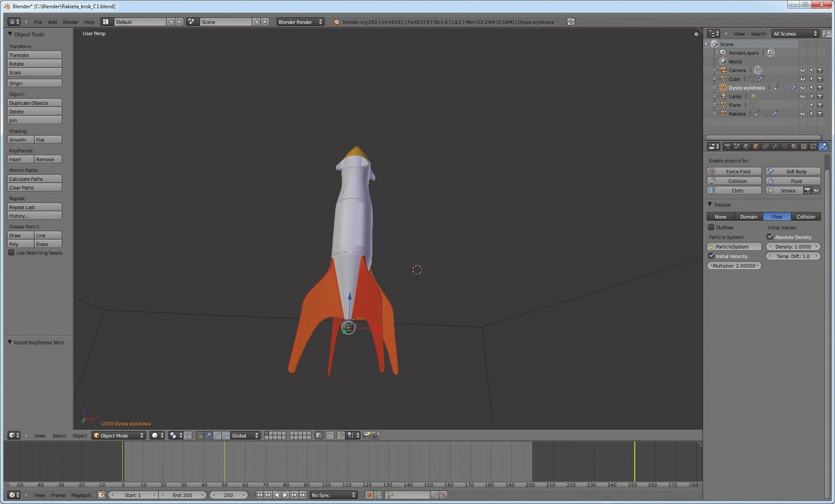Viewport: 835px width, 504px height.
Task: Click the OpenGL render image camera icon
Action: pos(367,436)
